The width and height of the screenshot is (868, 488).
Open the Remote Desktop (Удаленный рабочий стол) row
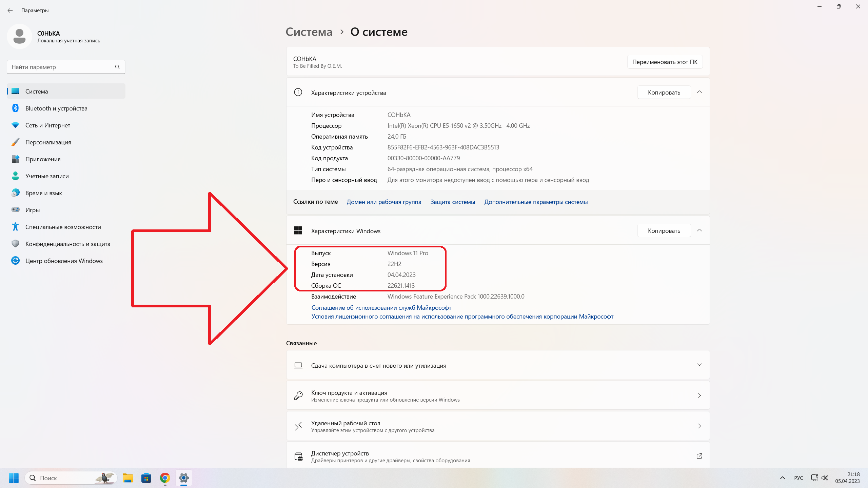(x=498, y=426)
